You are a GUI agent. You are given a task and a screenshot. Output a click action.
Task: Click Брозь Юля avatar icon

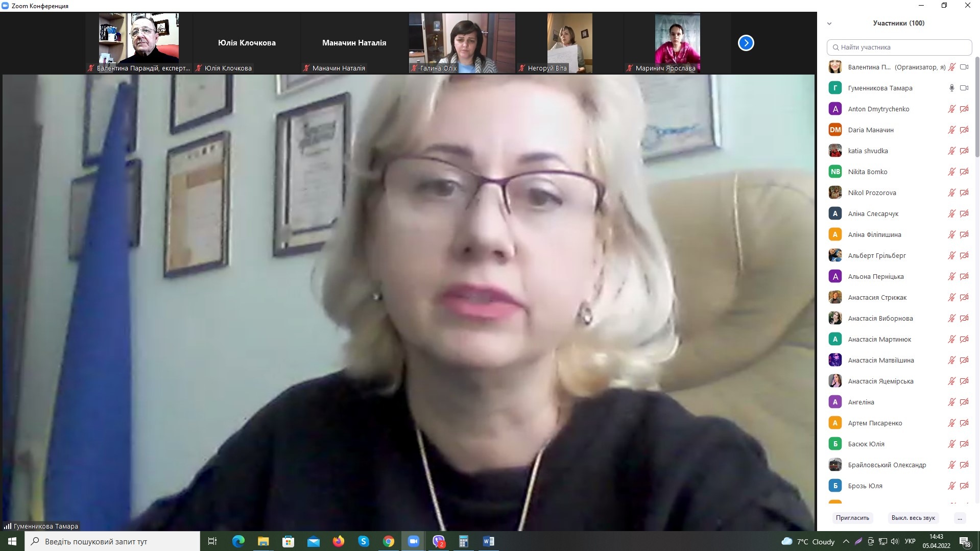(835, 486)
